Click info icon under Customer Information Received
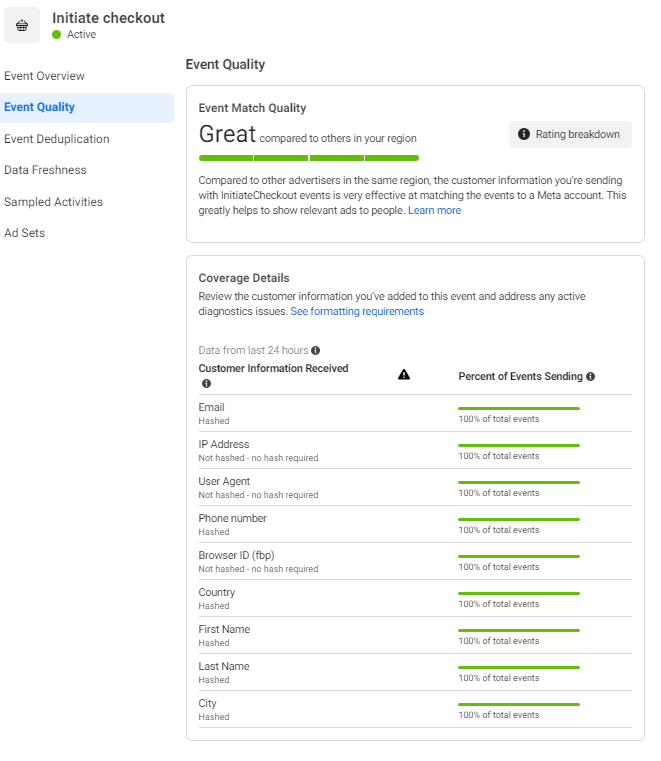Screen dimensions: 661x761 tap(206, 383)
